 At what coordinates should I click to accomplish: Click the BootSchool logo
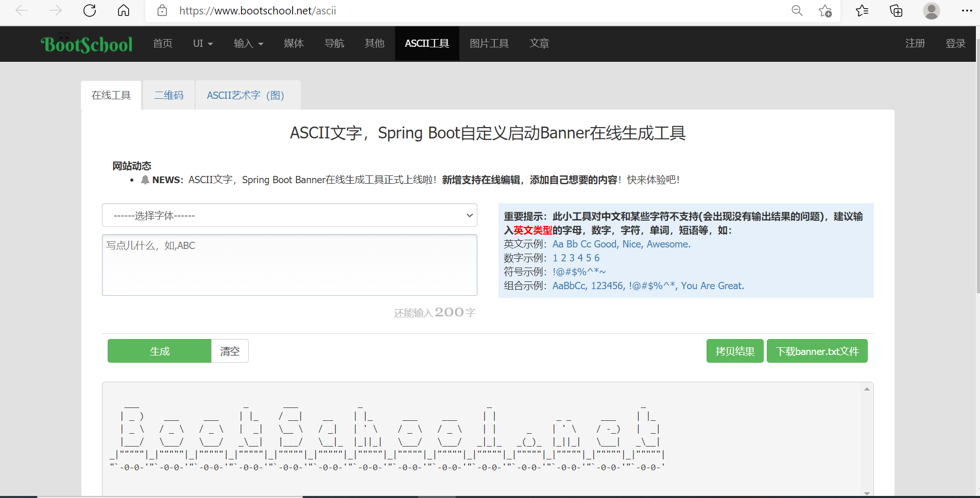click(87, 44)
